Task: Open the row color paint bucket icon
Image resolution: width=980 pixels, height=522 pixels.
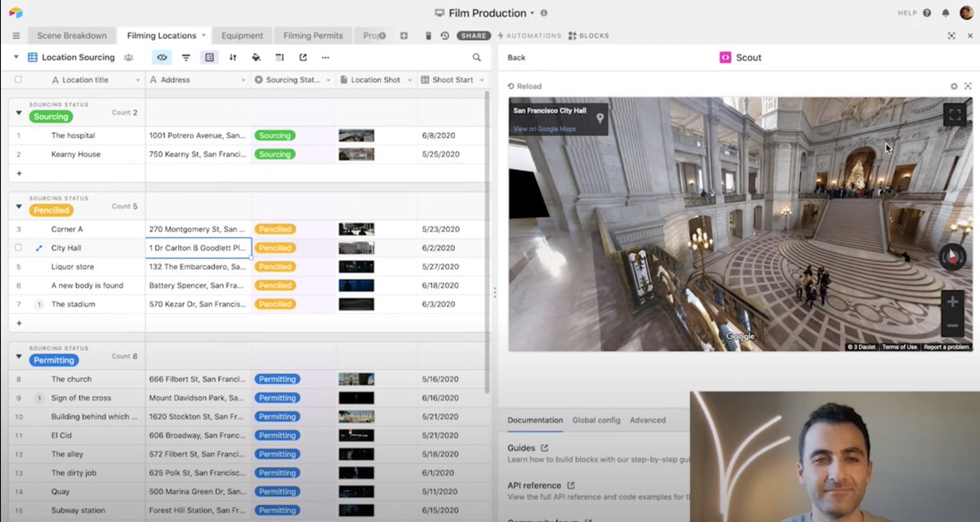Action: point(256,57)
